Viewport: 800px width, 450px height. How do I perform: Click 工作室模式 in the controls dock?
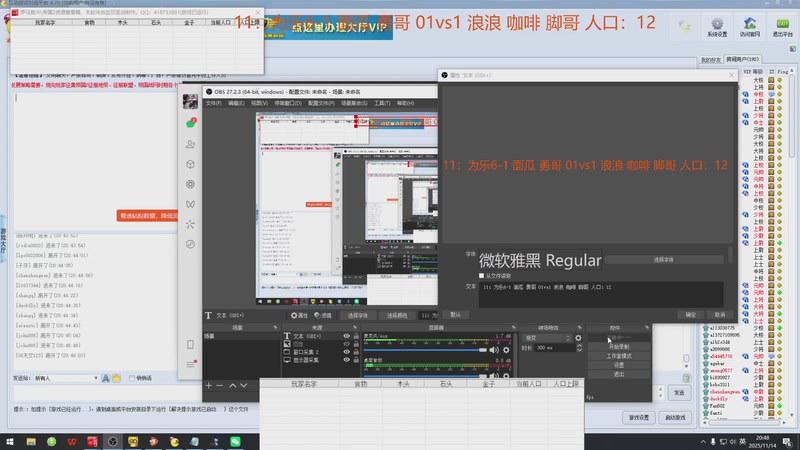coord(619,356)
